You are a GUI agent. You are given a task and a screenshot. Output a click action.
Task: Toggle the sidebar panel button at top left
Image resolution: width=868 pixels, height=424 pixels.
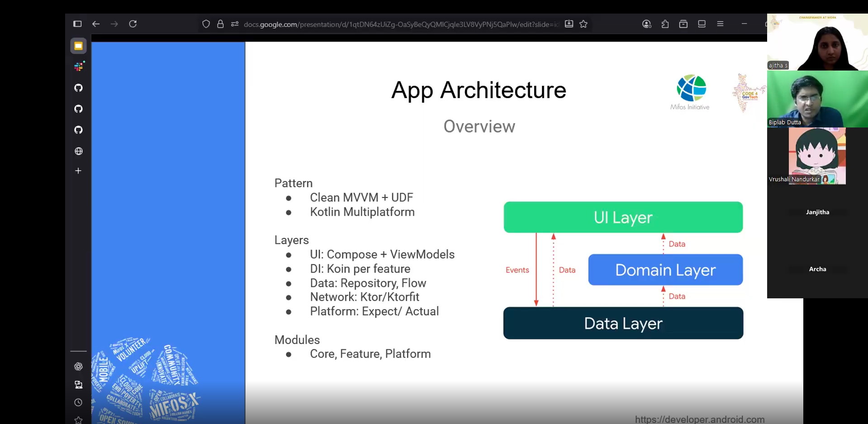point(77,24)
